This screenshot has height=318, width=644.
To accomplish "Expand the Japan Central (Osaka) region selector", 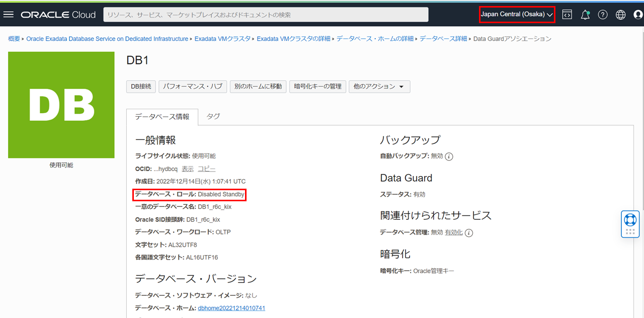I will click(517, 15).
